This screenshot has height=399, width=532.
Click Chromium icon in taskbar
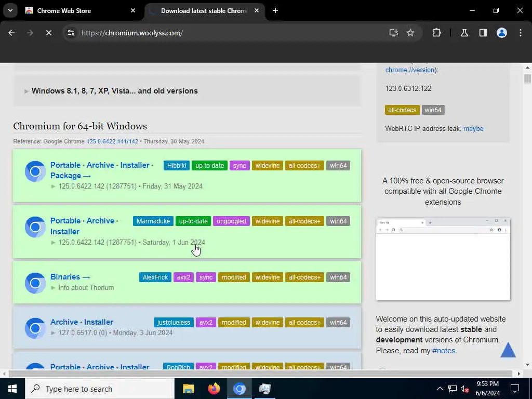pyautogui.click(x=239, y=389)
